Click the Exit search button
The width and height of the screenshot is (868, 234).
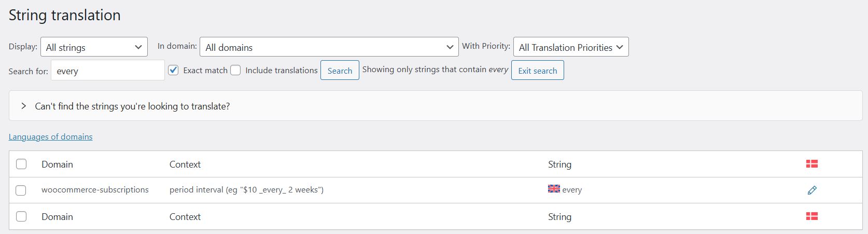pos(538,71)
